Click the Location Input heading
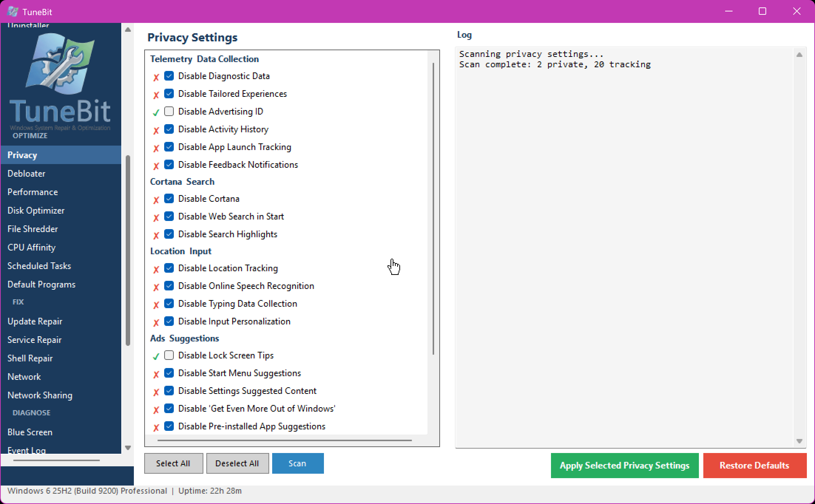This screenshot has width=815, height=504. click(x=181, y=251)
